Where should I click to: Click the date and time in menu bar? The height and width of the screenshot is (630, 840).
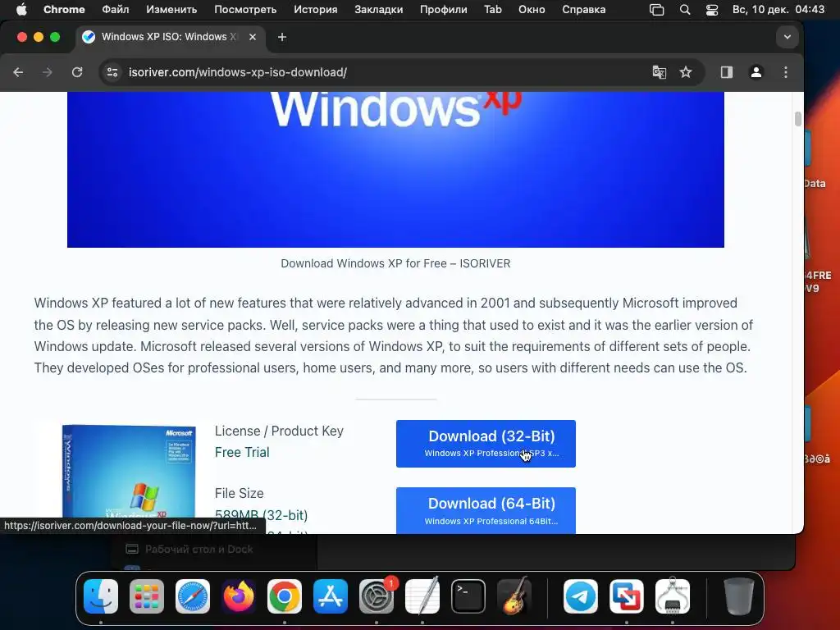[778, 10]
